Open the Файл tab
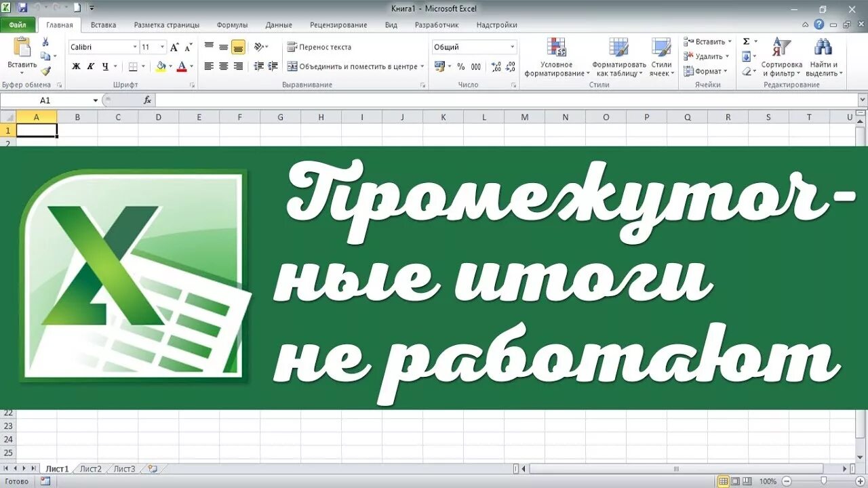The image size is (868, 488). 18,25
